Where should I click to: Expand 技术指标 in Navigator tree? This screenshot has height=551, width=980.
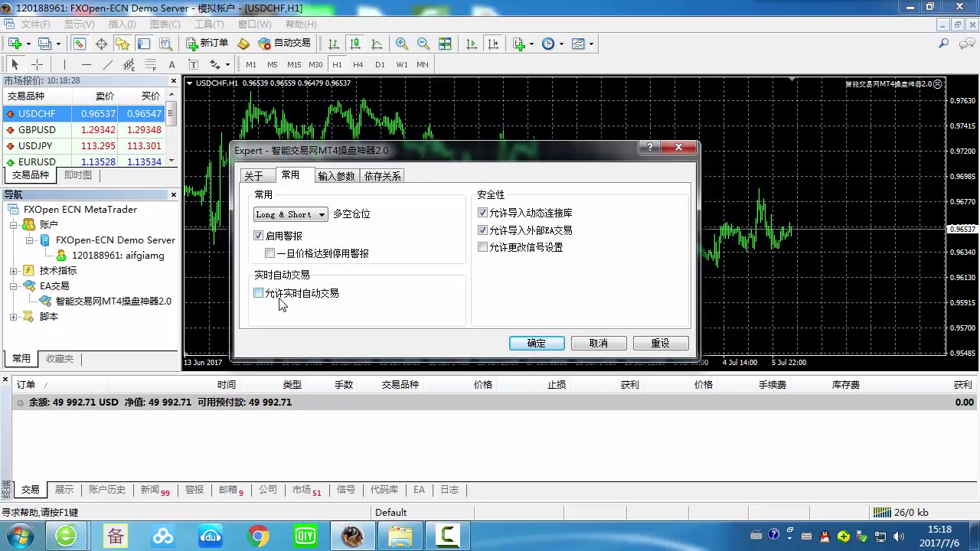(x=14, y=271)
